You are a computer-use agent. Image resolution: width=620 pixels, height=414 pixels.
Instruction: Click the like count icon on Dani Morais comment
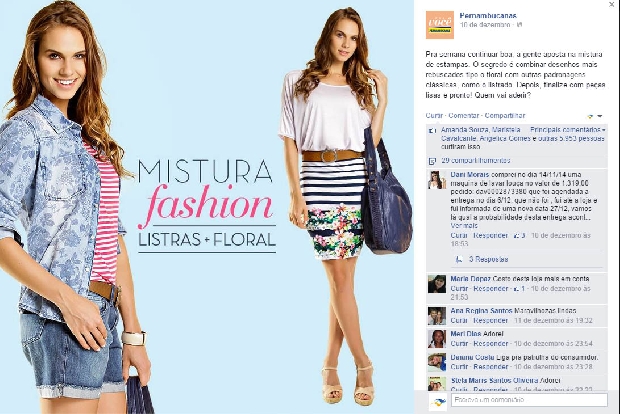(x=516, y=236)
